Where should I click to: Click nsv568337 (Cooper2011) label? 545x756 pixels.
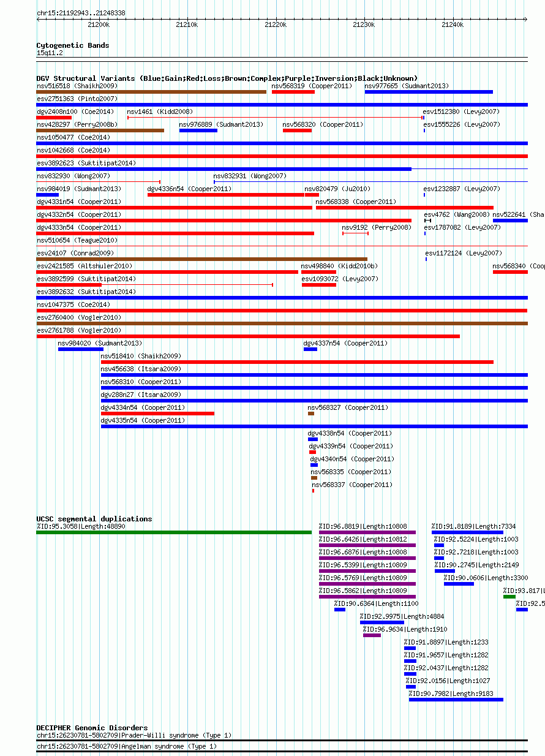click(x=352, y=485)
